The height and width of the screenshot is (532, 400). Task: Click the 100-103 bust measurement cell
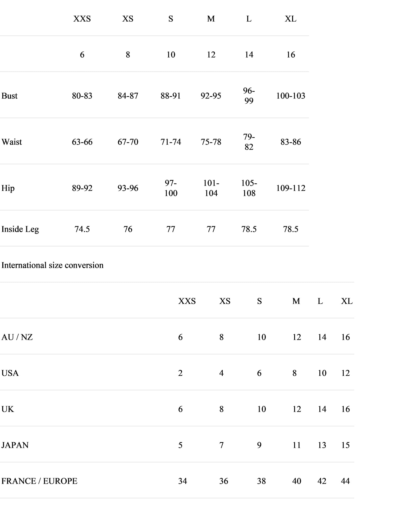pyautogui.click(x=291, y=96)
